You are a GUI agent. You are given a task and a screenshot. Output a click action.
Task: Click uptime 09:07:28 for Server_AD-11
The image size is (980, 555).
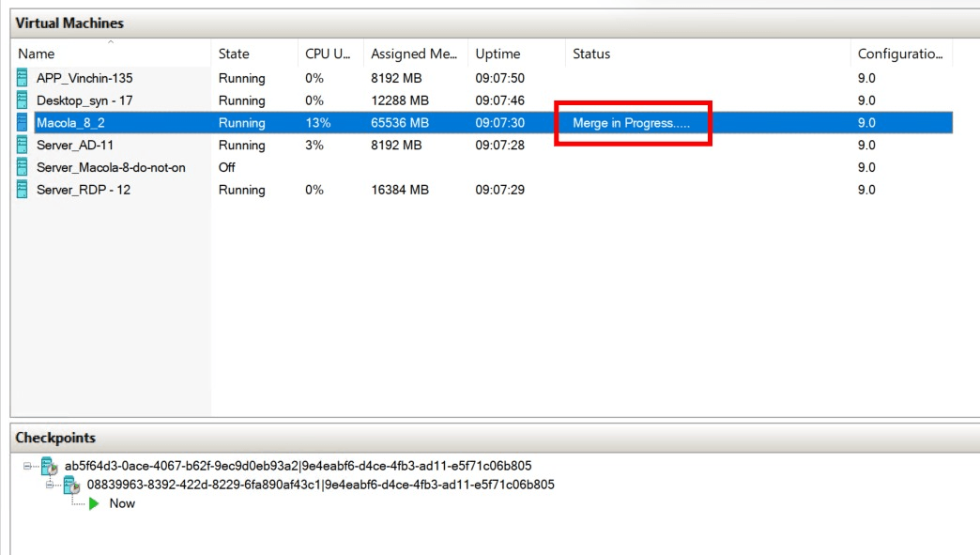(x=500, y=145)
